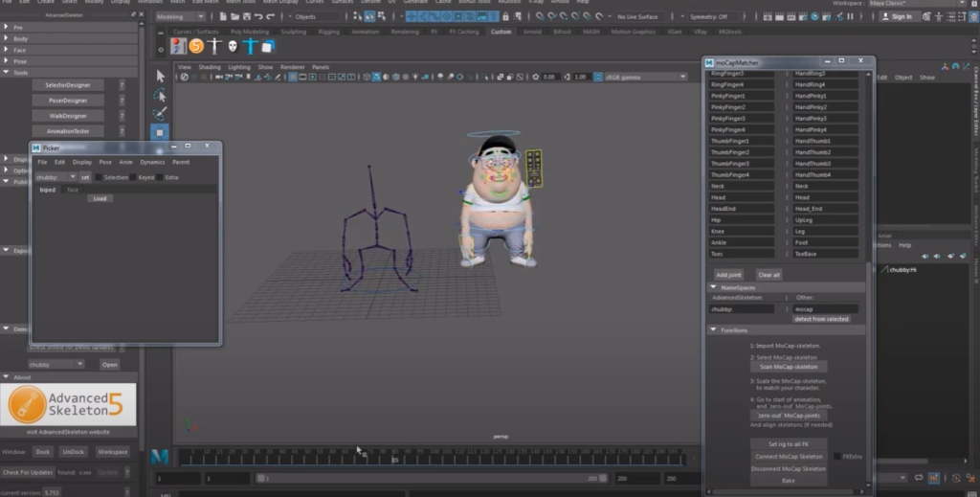Open the Dynamics menu in Picker
This screenshot has width=980, height=497.
[152, 162]
